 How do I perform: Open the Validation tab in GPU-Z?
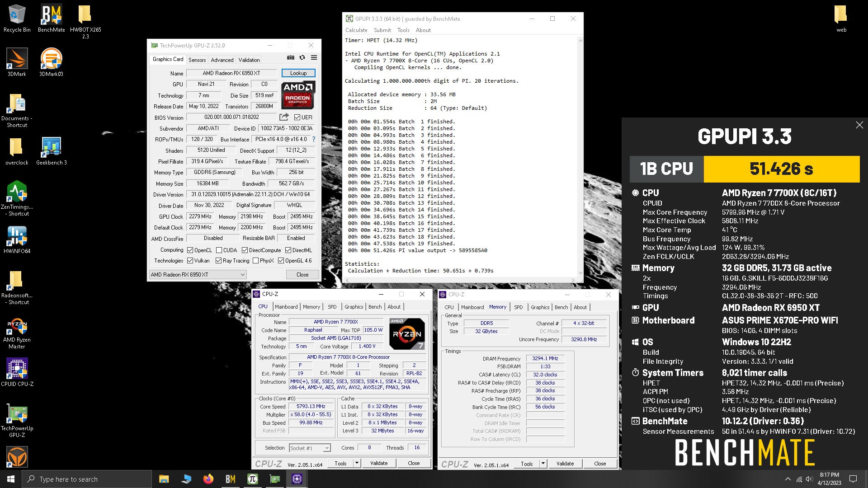[x=249, y=60]
